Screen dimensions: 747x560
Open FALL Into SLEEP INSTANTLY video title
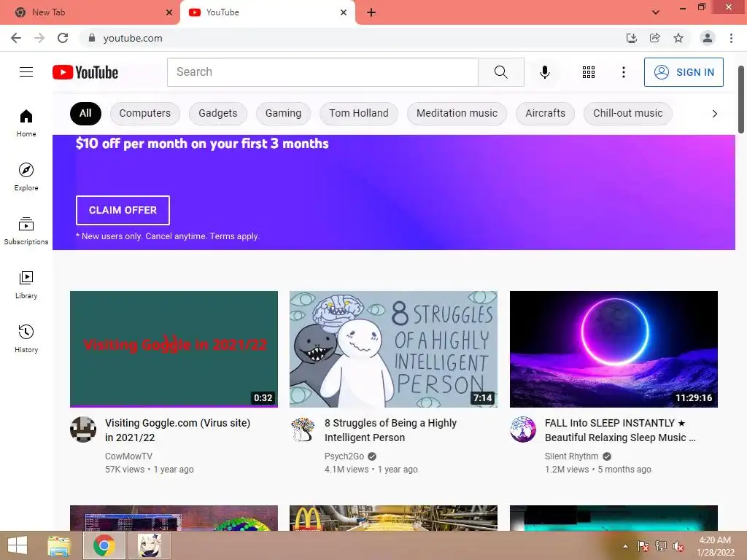tap(620, 430)
